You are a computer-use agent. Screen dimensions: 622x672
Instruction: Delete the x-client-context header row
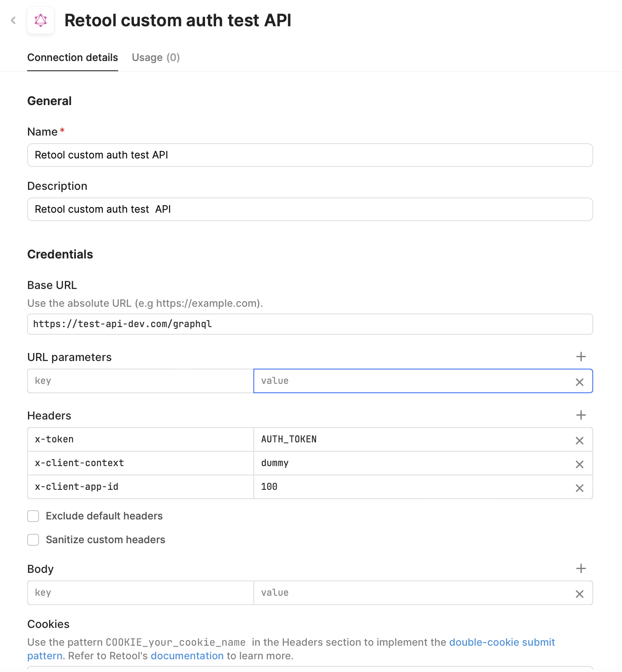tap(580, 464)
